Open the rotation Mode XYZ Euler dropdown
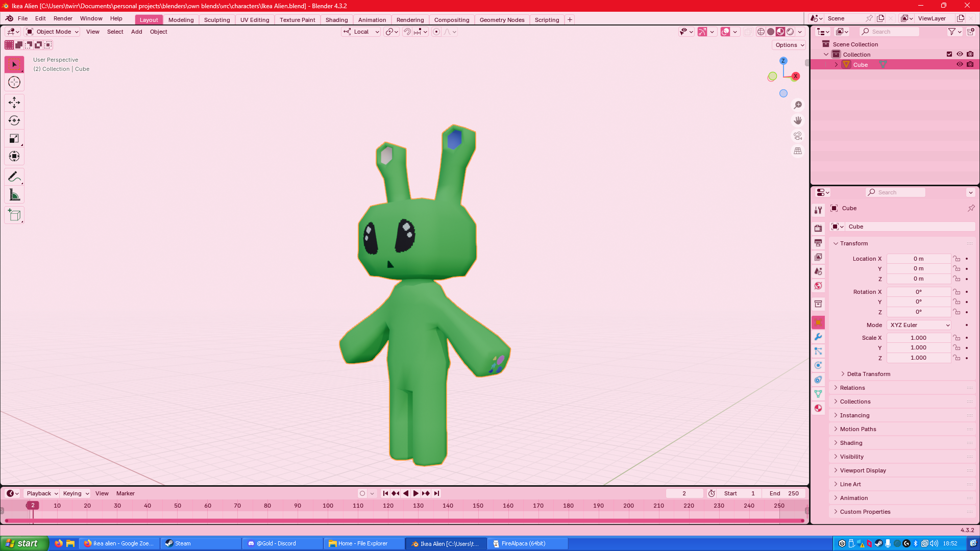The width and height of the screenshot is (980, 551). [x=919, y=325]
